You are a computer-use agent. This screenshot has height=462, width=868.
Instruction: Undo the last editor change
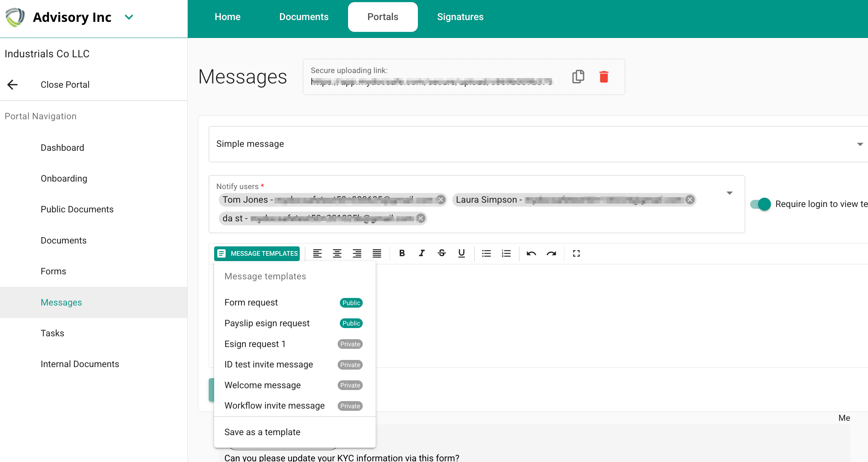[x=531, y=253]
